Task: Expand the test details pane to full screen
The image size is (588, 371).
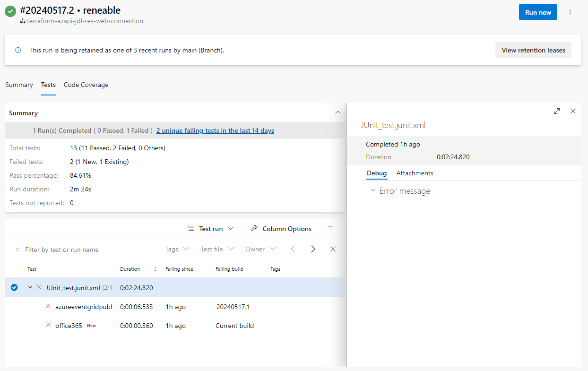Action: pos(557,111)
